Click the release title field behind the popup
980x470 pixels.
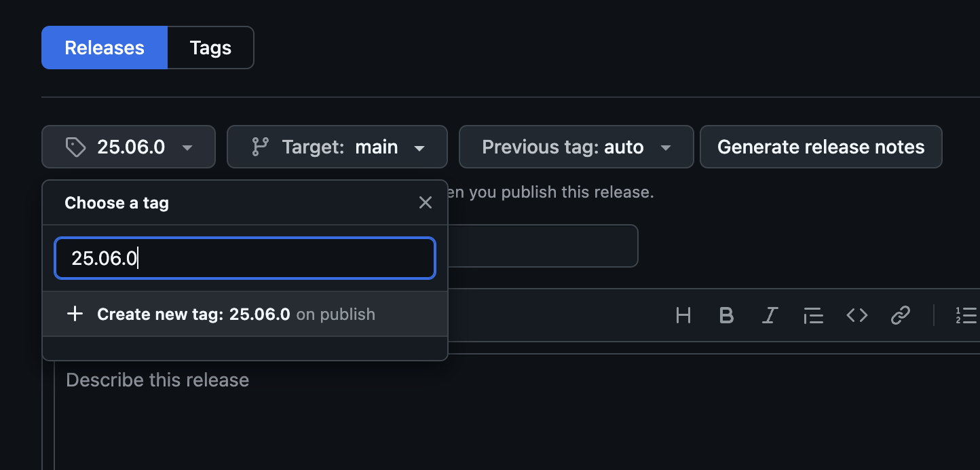(x=543, y=246)
